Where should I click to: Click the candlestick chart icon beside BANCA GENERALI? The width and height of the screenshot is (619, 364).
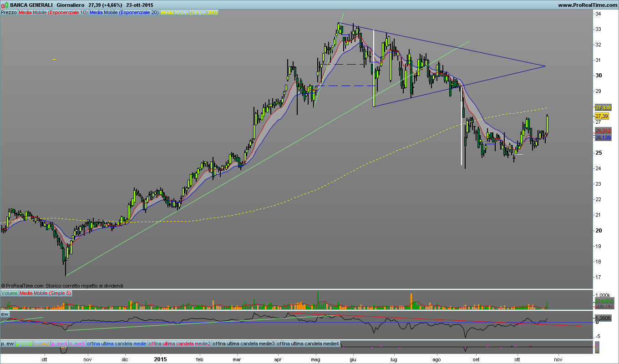[5, 5]
